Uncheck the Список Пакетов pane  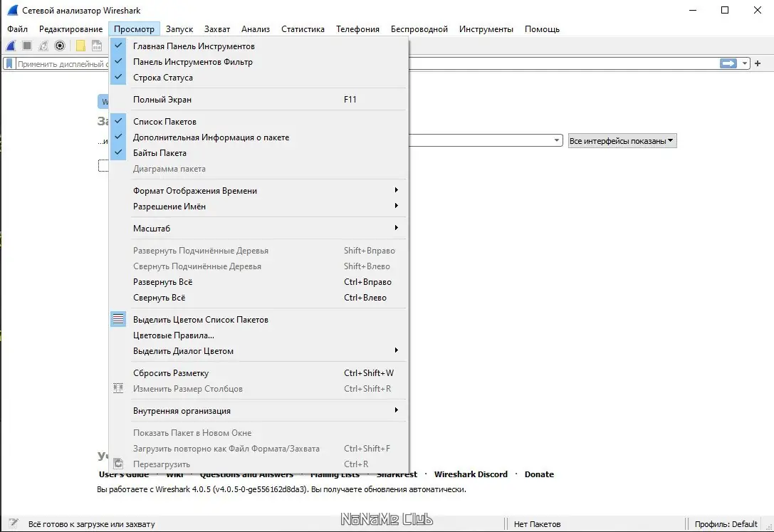click(259, 121)
